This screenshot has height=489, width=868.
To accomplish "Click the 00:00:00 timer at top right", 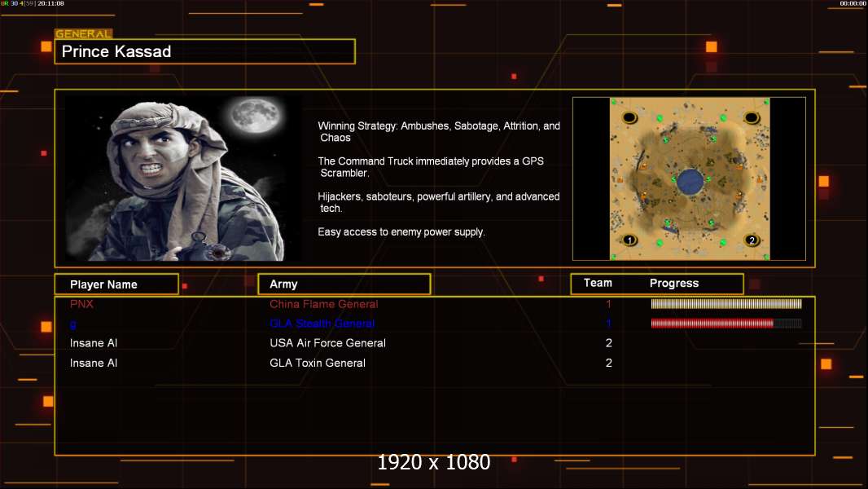I will point(853,3).
